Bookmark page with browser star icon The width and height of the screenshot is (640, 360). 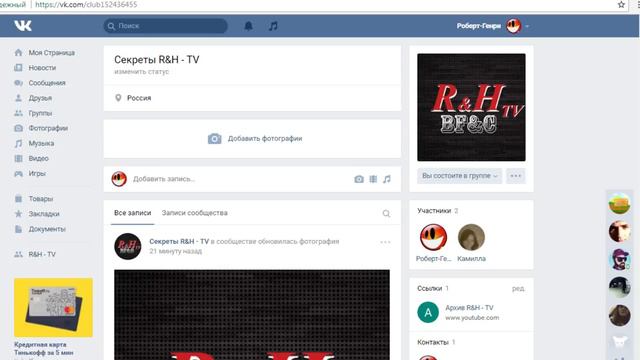pos(621,5)
